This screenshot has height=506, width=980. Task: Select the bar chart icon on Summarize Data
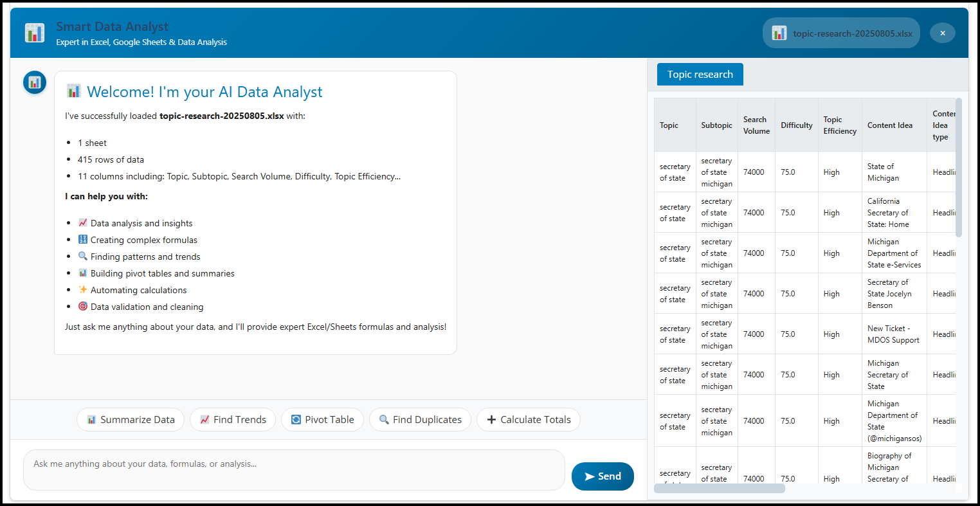pyautogui.click(x=91, y=419)
